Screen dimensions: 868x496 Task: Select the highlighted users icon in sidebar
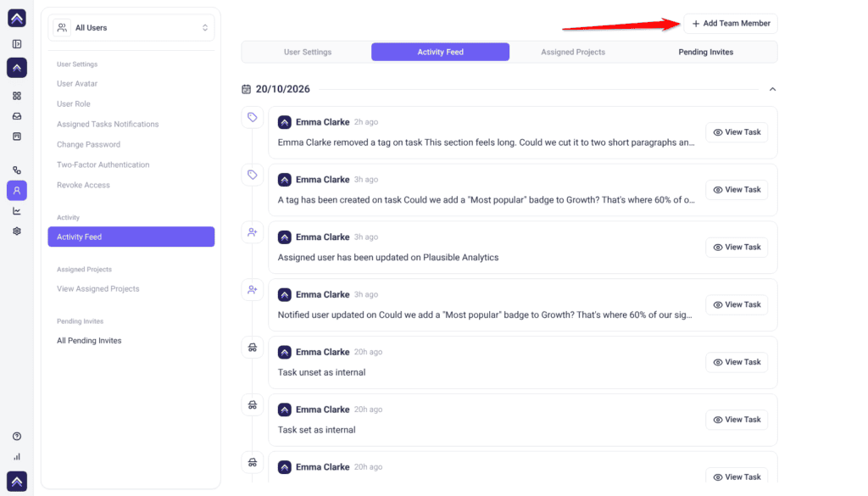(17, 191)
